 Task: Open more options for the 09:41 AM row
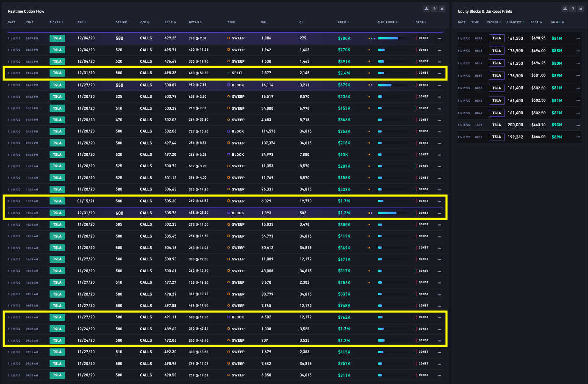click(x=439, y=318)
